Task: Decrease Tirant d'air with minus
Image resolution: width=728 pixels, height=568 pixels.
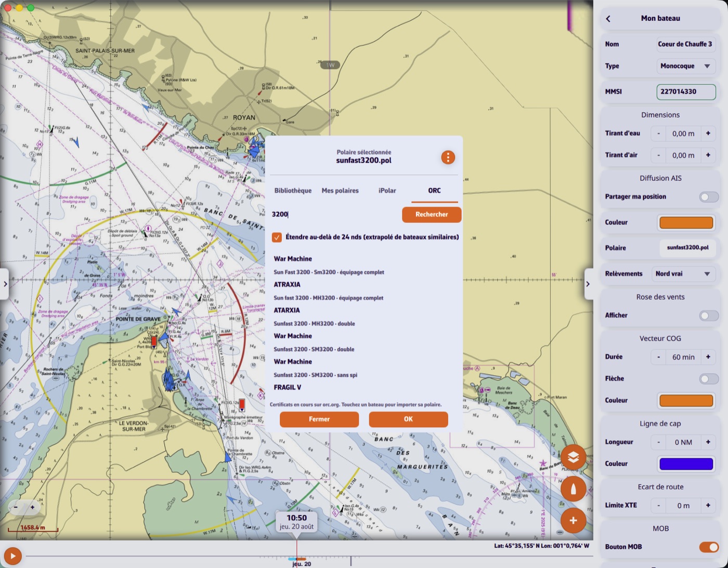Action: click(x=658, y=155)
